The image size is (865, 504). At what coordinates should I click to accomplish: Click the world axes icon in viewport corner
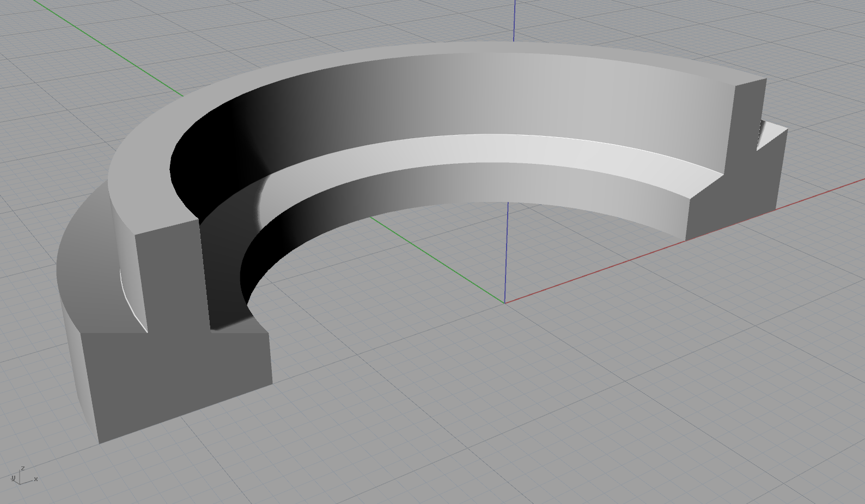(x=23, y=476)
